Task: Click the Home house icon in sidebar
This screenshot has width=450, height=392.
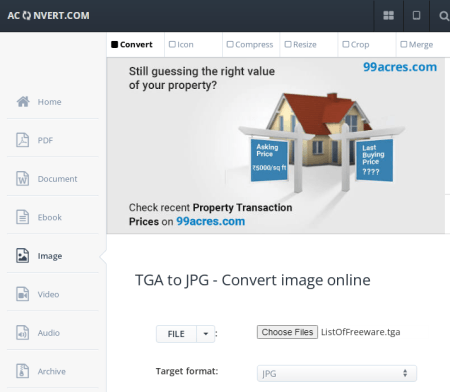Action: click(23, 102)
